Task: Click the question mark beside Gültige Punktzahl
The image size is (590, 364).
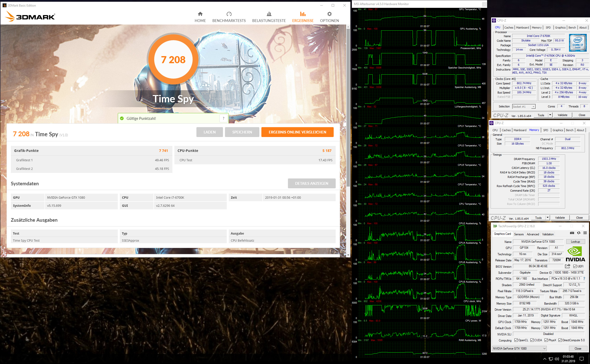Action: tap(223, 118)
